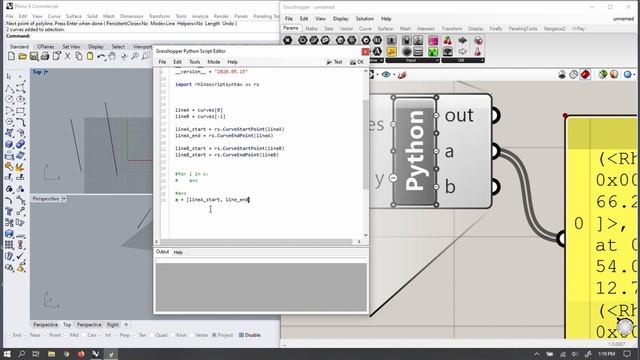Switch to the Vector tab in Grasshopper

point(346,29)
